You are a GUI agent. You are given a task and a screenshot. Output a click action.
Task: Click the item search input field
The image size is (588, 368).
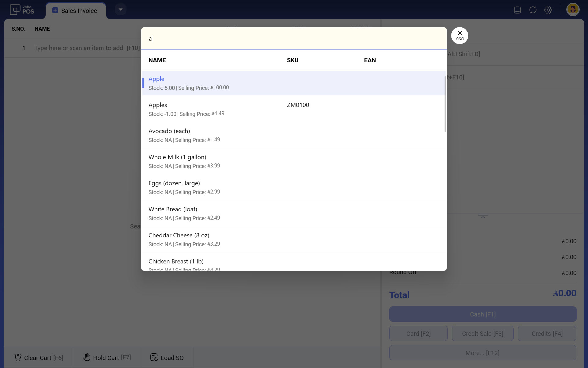tap(293, 39)
